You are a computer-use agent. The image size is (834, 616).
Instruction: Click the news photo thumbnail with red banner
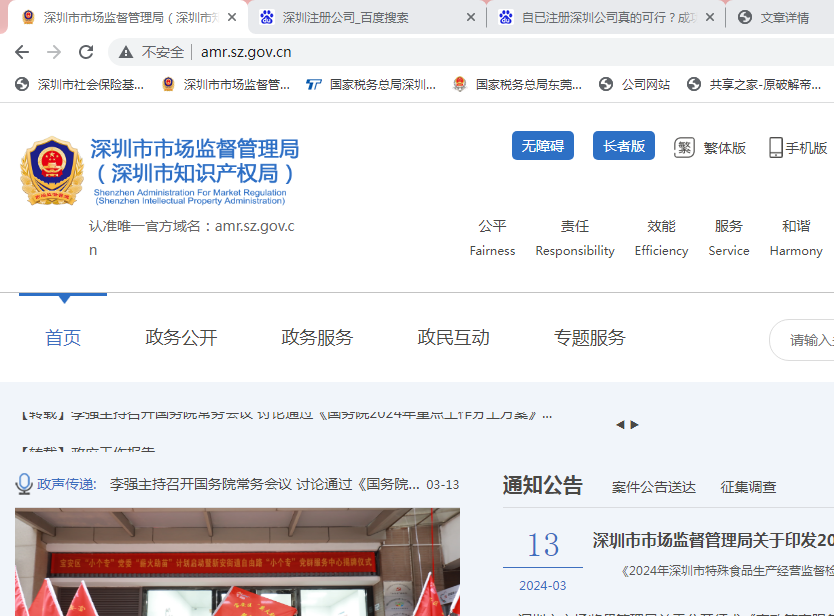click(237, 562)
